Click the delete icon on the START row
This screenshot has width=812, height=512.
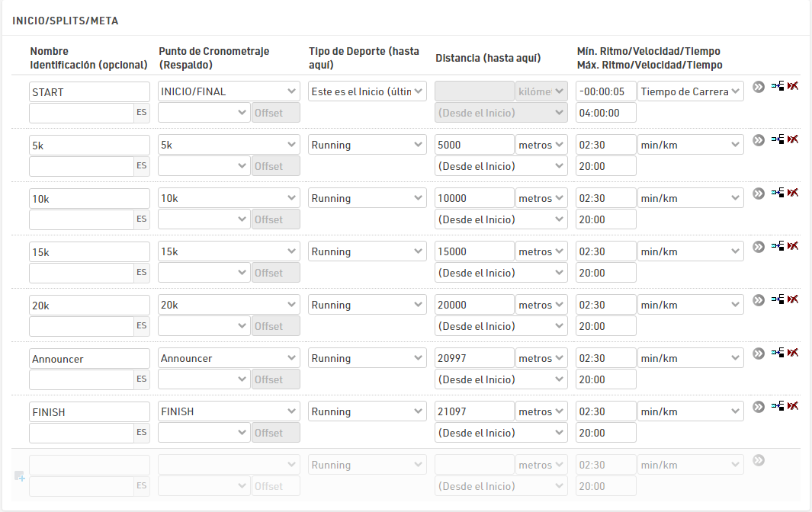click(x=794, y=86)
